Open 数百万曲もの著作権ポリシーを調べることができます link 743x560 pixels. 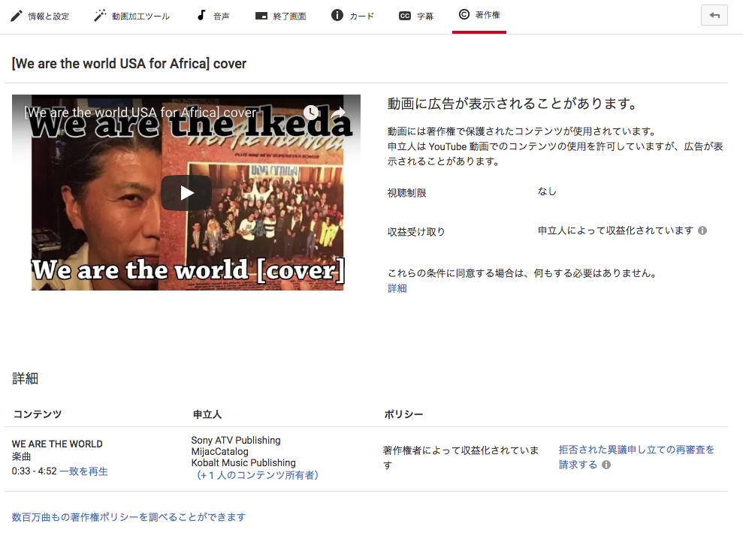[x=128, y=517]
